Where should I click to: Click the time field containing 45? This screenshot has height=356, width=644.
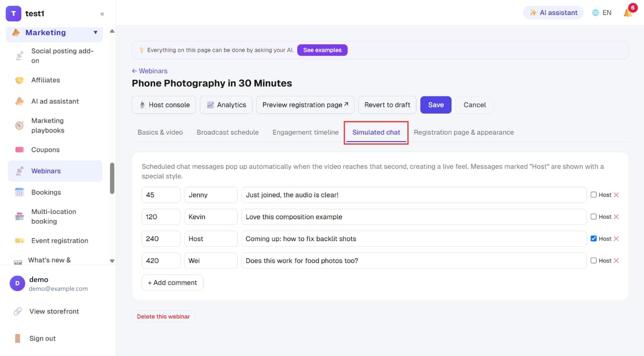pos(161,195)
